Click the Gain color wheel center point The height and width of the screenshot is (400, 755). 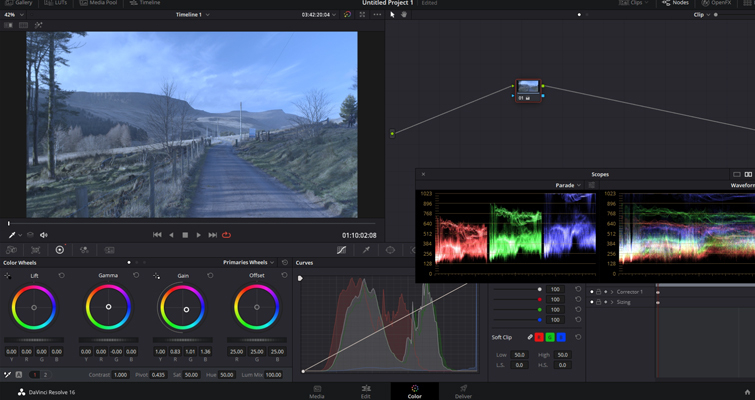(x=186, y=310)
